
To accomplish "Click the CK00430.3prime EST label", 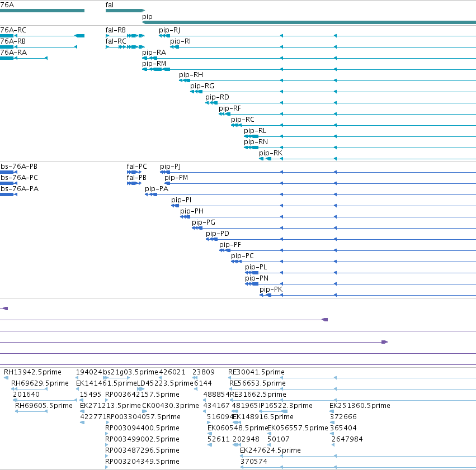I will (x=170, y=406).
